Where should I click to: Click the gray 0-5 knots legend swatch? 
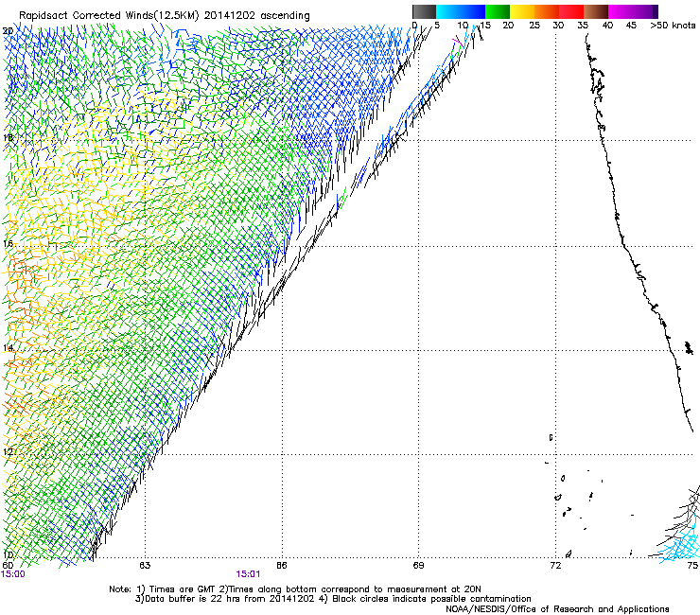(424, 11)
